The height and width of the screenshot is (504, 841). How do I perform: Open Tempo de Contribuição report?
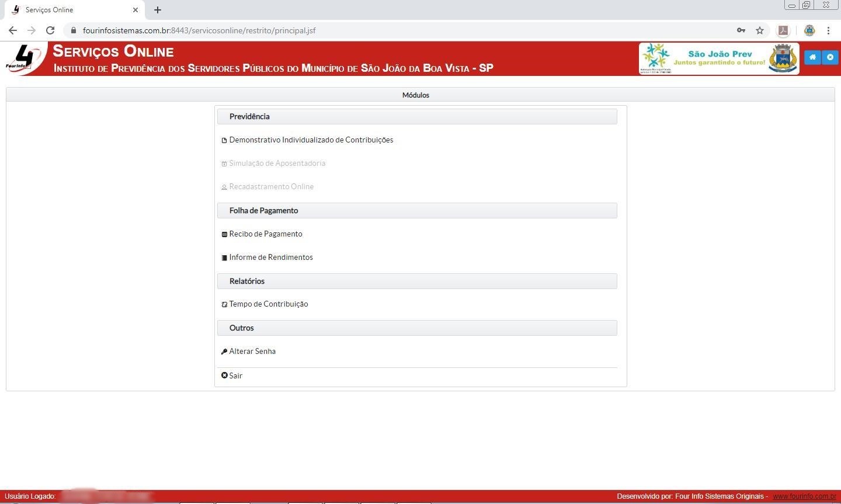268,304
